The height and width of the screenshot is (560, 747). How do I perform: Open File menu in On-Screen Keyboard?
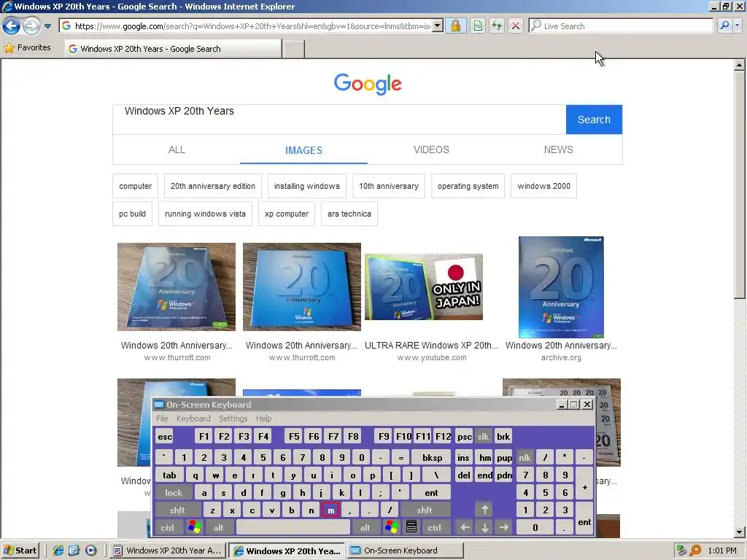click(x=162, y=419)
